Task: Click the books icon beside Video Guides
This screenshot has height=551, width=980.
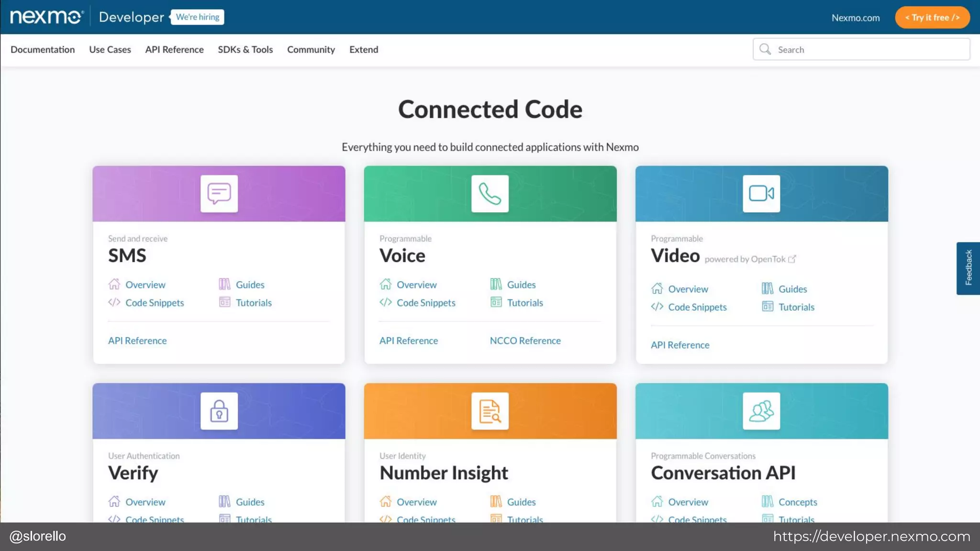Action: pyautogui.click(x=767, y=288)
